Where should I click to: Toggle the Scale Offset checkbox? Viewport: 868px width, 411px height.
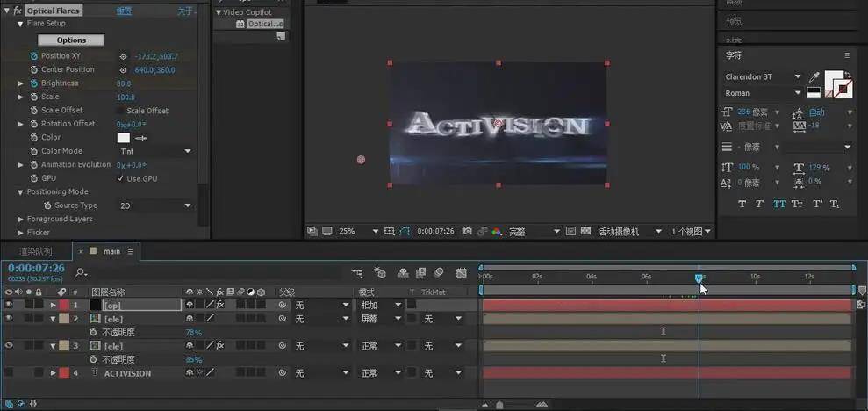pyautogui.click(x=120, y=111)
